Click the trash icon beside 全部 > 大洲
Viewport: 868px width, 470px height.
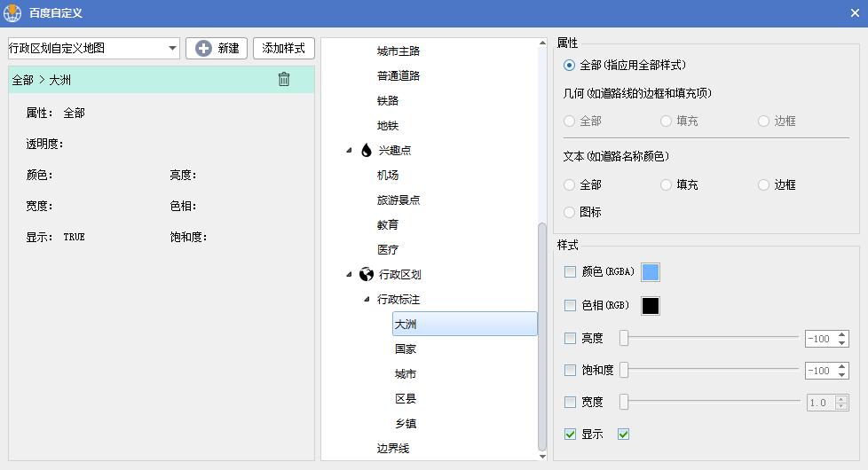283,79
